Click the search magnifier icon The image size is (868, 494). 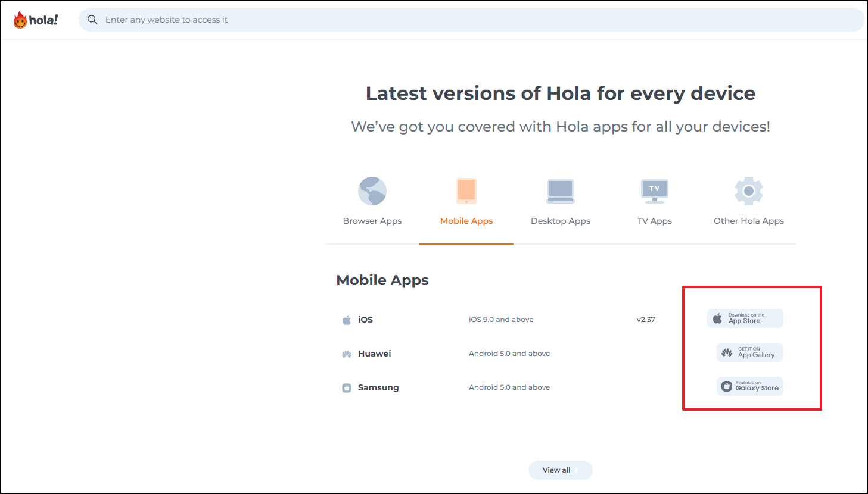point(92,20)
